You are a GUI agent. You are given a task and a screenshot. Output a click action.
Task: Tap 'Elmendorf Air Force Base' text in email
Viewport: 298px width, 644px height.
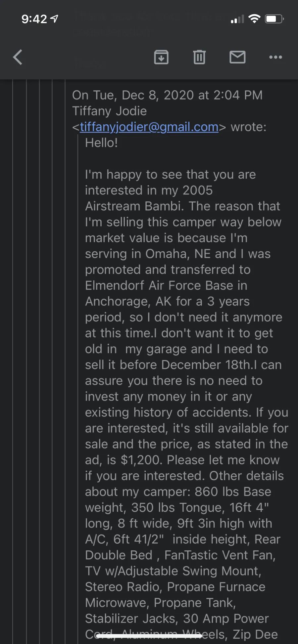click(x=159, y=285)
